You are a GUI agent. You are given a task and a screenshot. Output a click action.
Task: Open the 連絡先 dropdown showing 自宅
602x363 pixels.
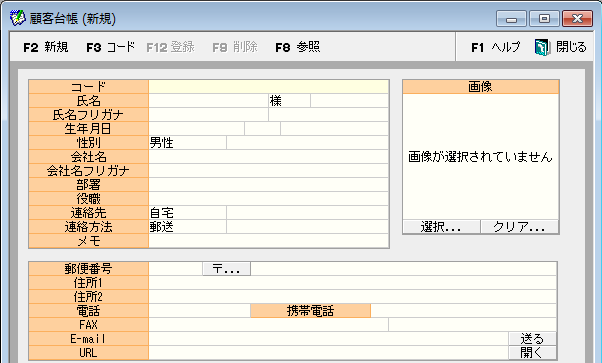(x=187, y=212)
